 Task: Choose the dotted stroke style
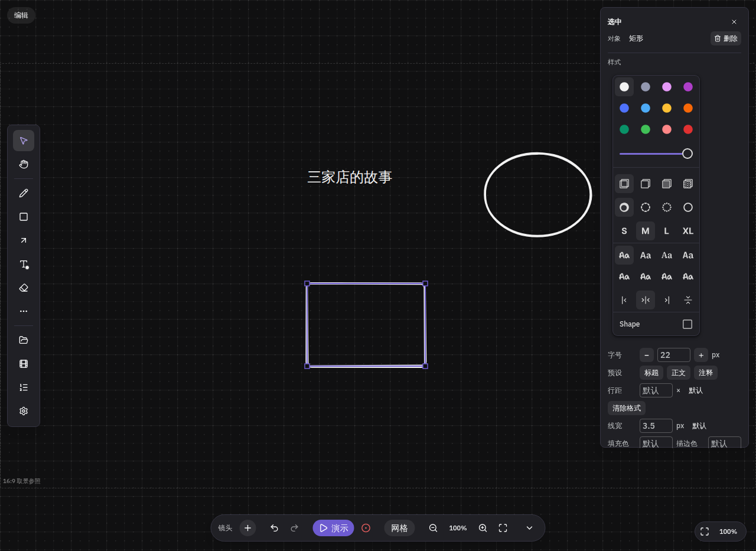(667, 207)
